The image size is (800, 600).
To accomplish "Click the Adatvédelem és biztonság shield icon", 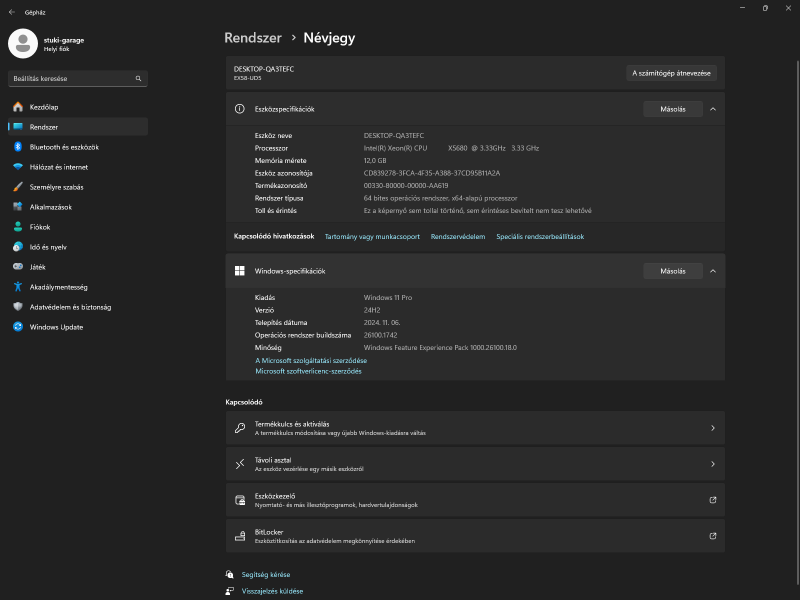I will (18, 307).
